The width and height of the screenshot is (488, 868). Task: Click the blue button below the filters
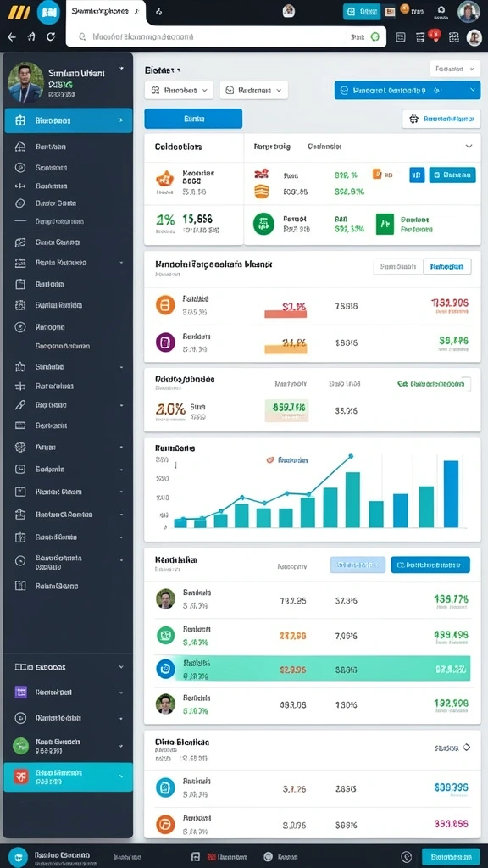pyautogui.click(x=193, y=119)
